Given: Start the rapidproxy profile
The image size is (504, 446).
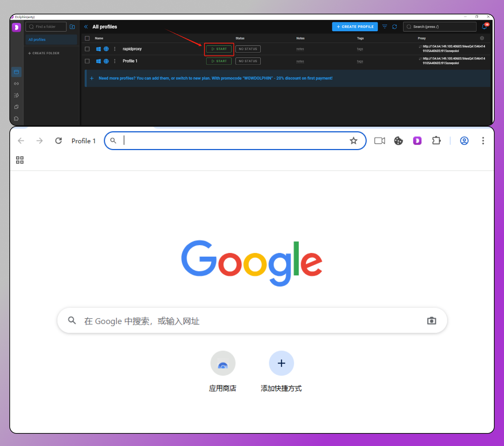Looking at the screenshot, I should [x=219, y=49].
